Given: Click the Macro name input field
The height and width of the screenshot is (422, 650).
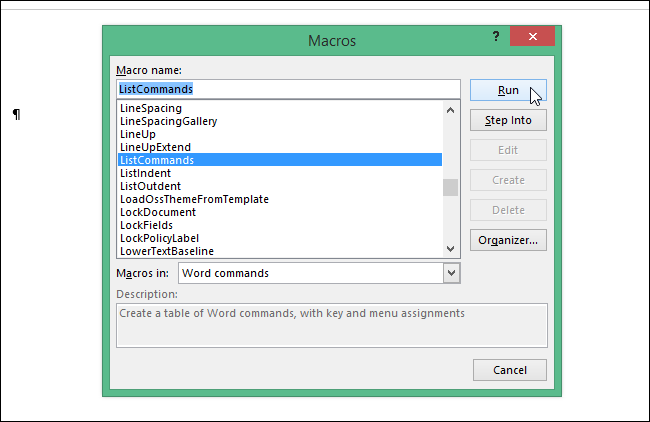Looking at the screenshot, I should point(288,89).
